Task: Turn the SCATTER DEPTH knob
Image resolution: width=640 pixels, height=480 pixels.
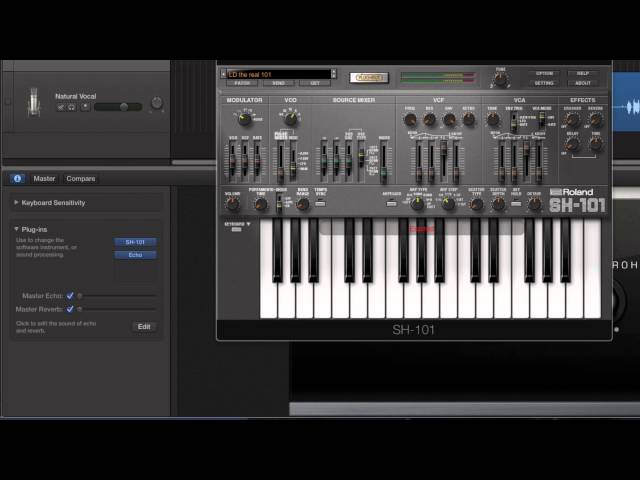Action: [x=498, y=204]
